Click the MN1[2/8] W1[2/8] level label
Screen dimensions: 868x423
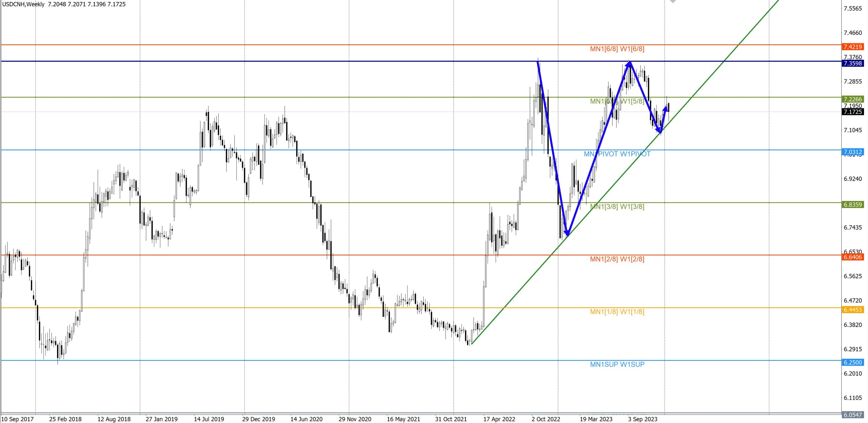coord(617,259)
